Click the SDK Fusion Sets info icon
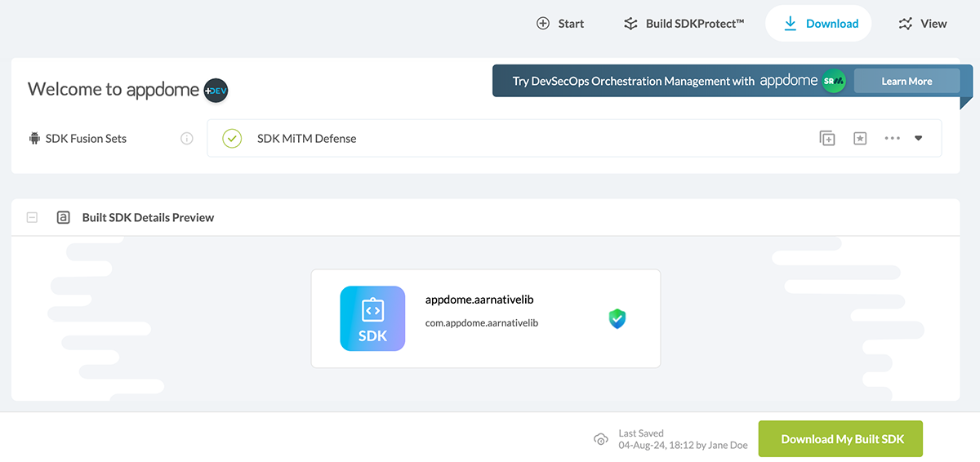Screen dimensions: 980x462 (x=187, y=139)
